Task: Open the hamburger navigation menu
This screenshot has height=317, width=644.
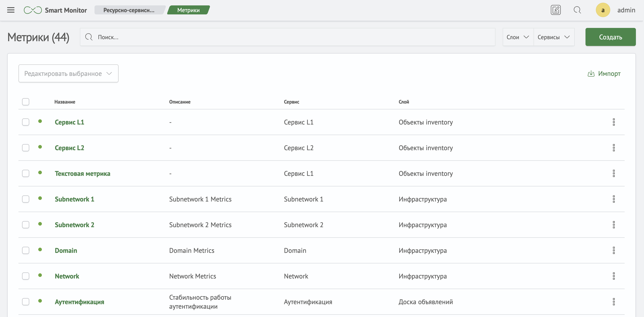Action: [11, 10]
